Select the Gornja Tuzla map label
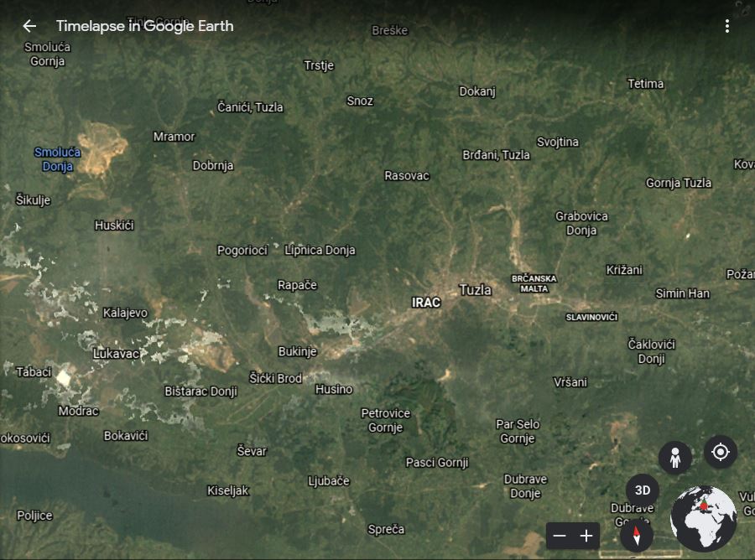This screenshot has width=755, height=560. tap(679, 183)
